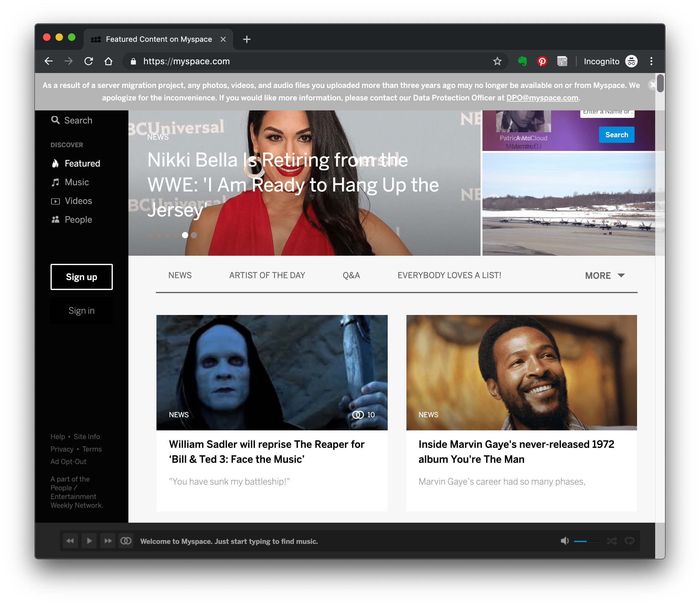Open the Chrome three-dot menu

651,61
